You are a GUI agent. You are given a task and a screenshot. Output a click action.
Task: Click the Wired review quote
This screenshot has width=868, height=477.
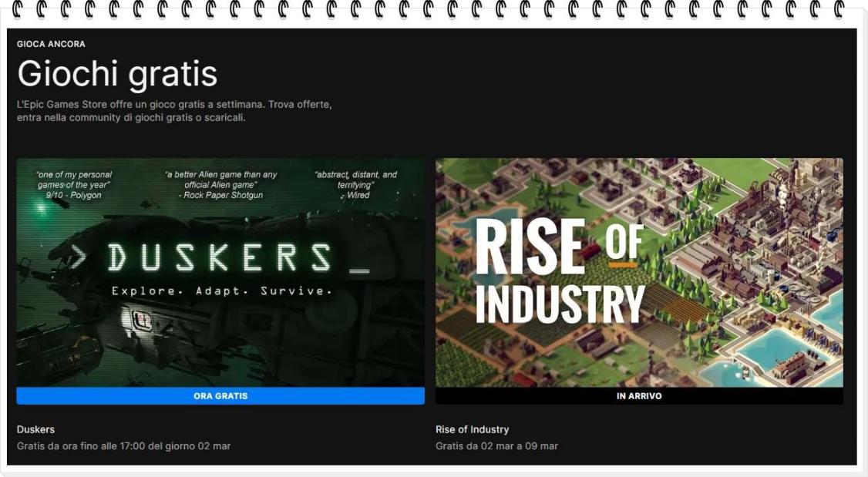[x=355, y=185]
